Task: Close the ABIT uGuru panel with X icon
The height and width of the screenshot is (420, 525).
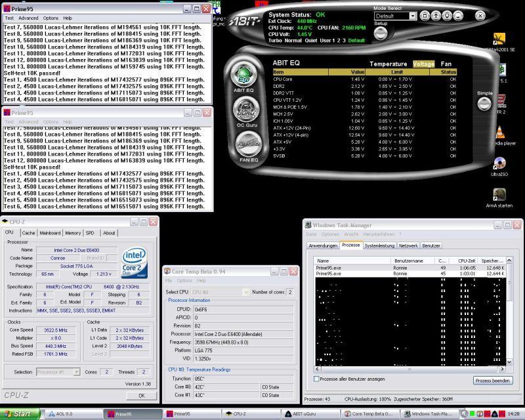Action: tap(480, 16)
